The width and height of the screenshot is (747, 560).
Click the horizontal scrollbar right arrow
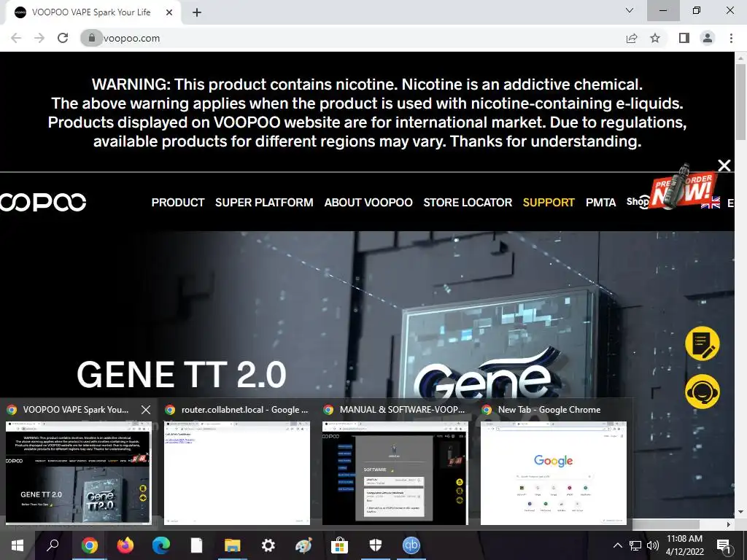click(729, 524)
